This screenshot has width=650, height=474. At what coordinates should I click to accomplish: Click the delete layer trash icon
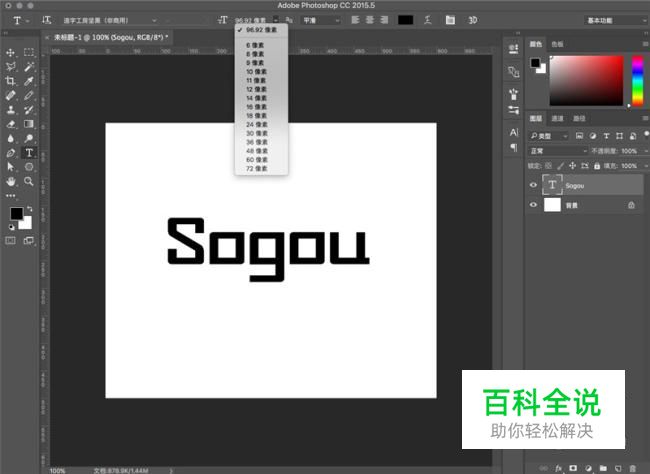(633, 468)
